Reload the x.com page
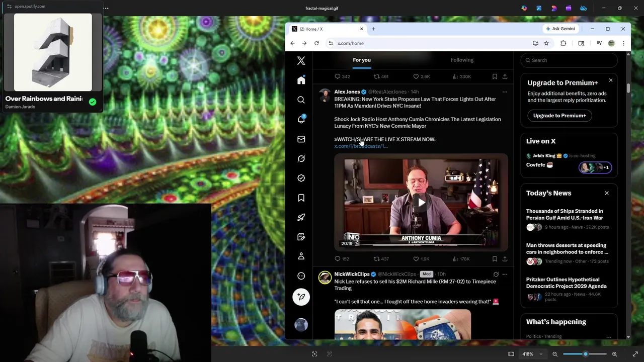The width and height of the screenshot is (644, 362). [316, 43]
